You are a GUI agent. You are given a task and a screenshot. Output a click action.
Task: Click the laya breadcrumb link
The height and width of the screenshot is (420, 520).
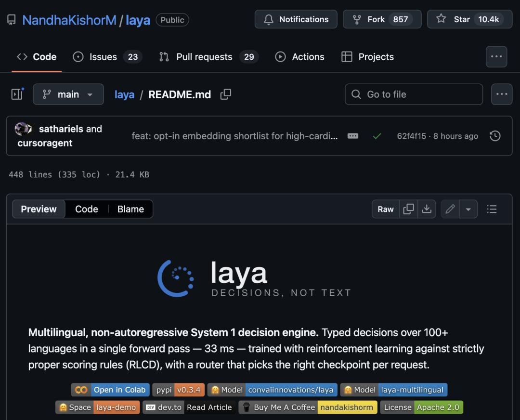coord(124,94)
